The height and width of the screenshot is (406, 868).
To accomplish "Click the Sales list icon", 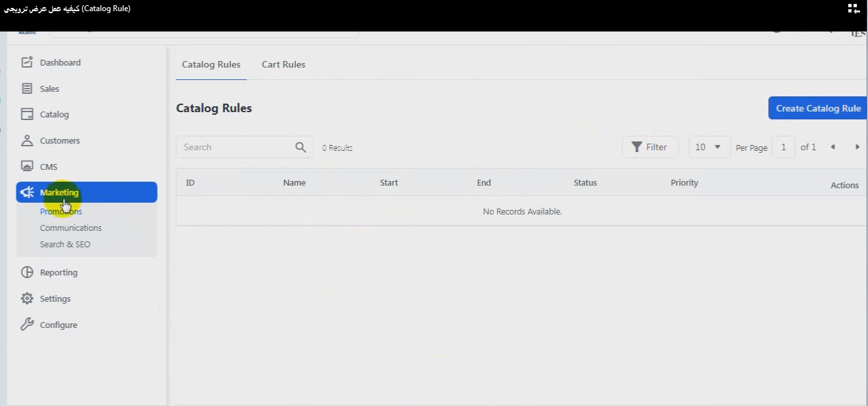I will [x=27, y=89].
